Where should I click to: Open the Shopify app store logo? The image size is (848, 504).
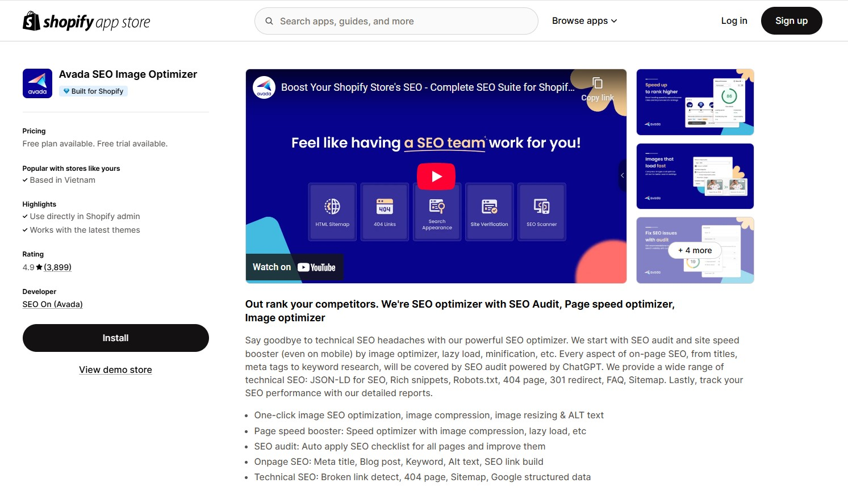point(86,21)
